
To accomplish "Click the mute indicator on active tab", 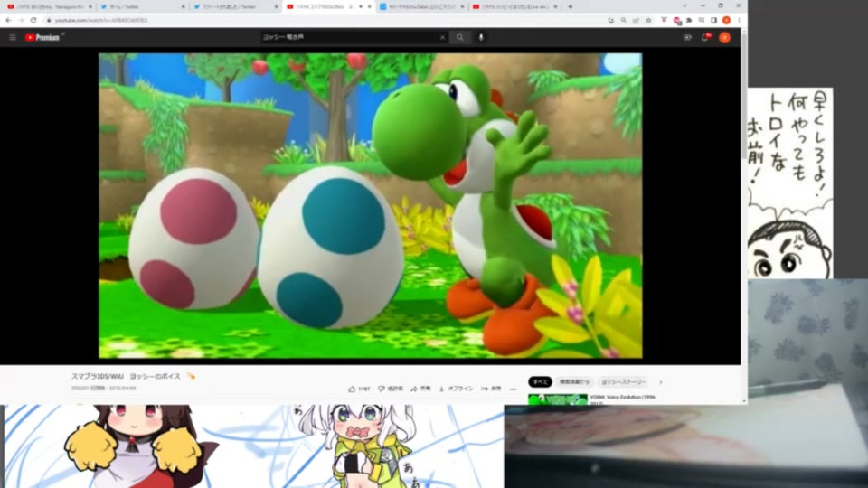I will pos(361,6).
